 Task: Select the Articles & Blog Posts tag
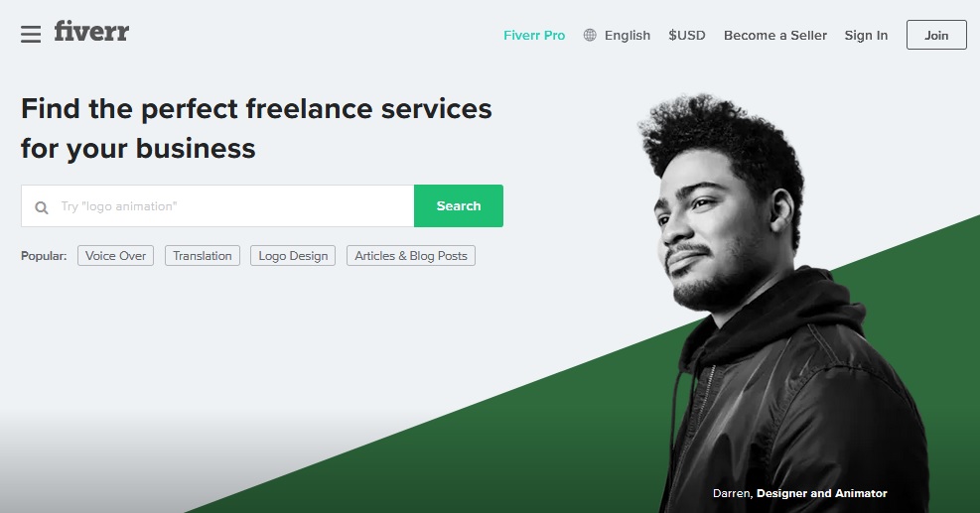click(x=411, y=256)
